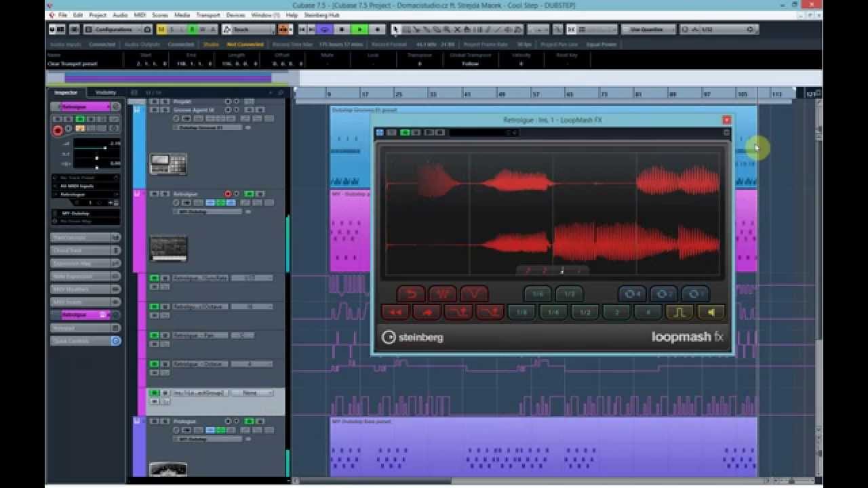Click the Prologue track name
The image size is (868, 488).
[184, 422]
